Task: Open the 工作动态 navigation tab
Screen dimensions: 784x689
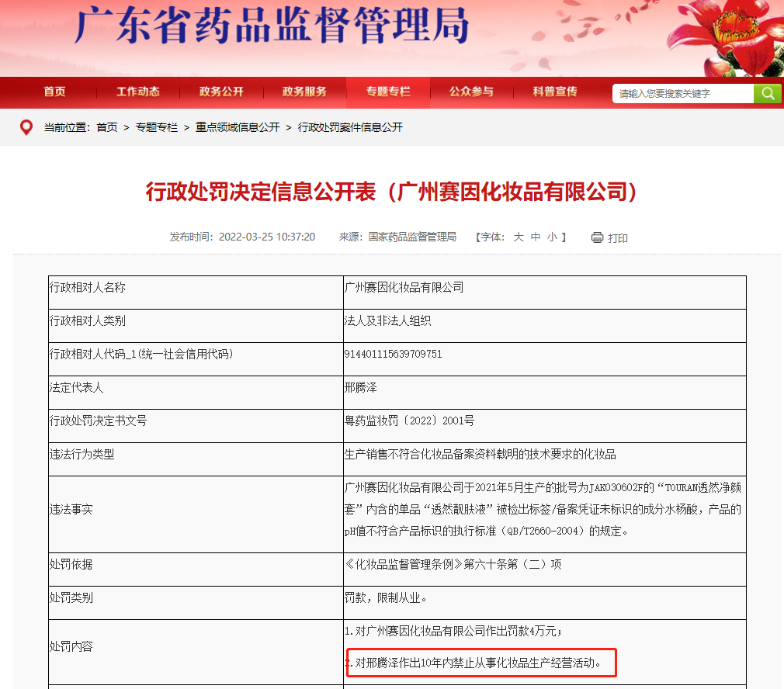Action: [x=138, y=92]
